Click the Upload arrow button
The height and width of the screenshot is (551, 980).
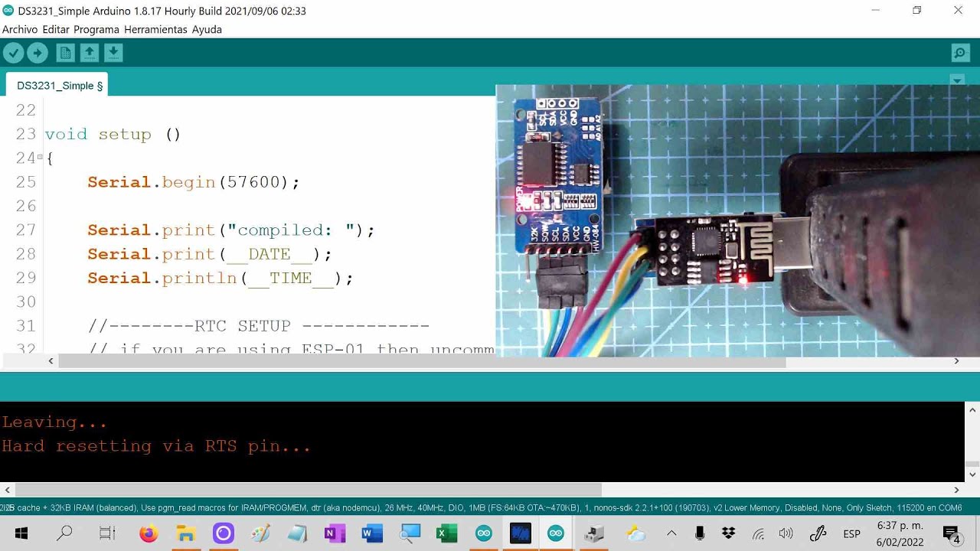coord(37,53)
